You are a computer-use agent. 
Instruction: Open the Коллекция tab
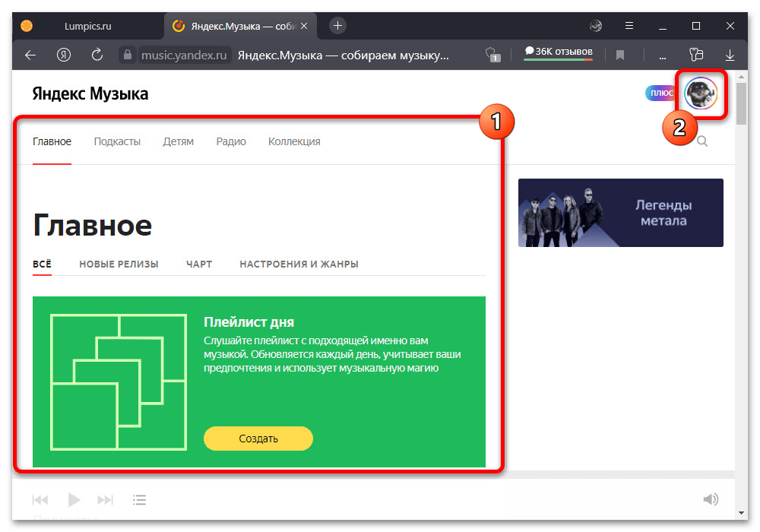[294, 141]
